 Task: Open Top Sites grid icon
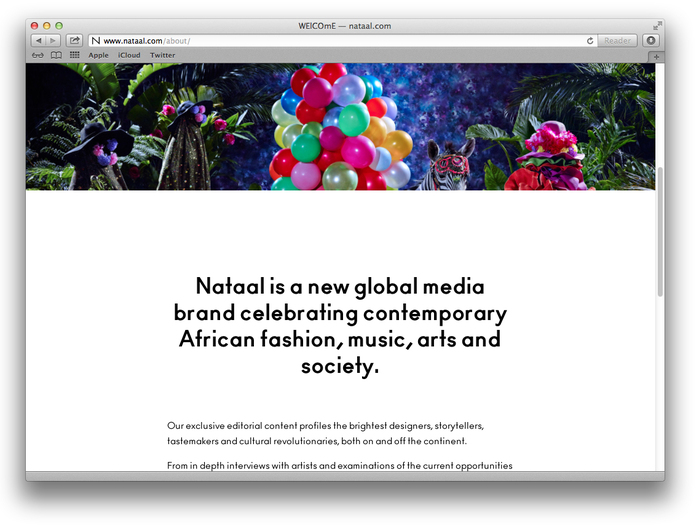point(74,55)
